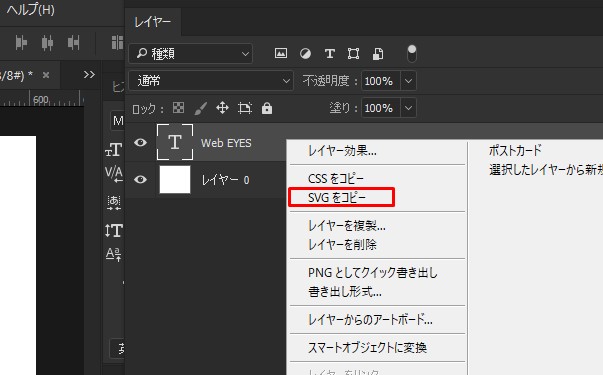Lock position move icon
This screenshot has width=603, height=375.
point(222,108)
